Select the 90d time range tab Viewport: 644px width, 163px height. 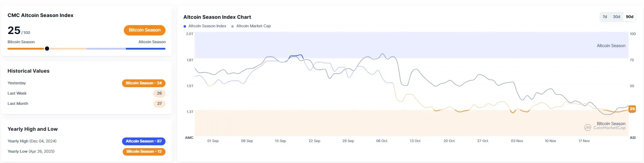pos(630,17)
